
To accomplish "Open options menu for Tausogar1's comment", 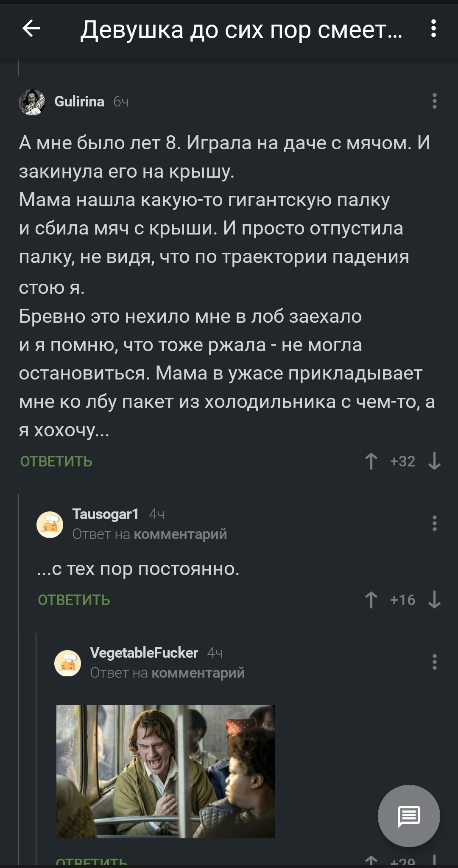I will click(434, 523).
